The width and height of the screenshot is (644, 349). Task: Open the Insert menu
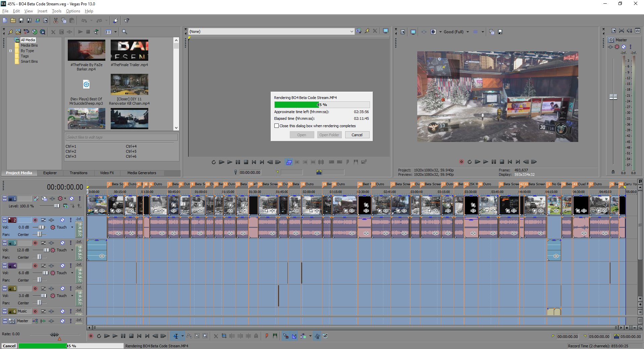42,11
